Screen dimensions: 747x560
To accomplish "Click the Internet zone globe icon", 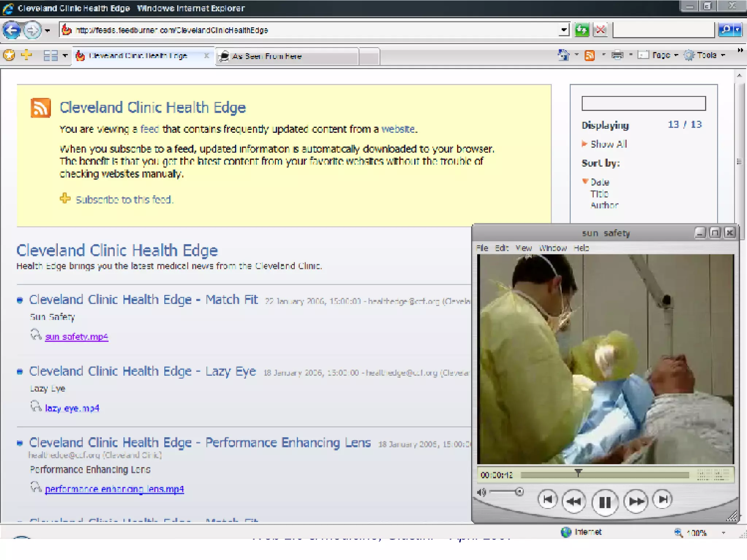I will (x=566, y=532).
